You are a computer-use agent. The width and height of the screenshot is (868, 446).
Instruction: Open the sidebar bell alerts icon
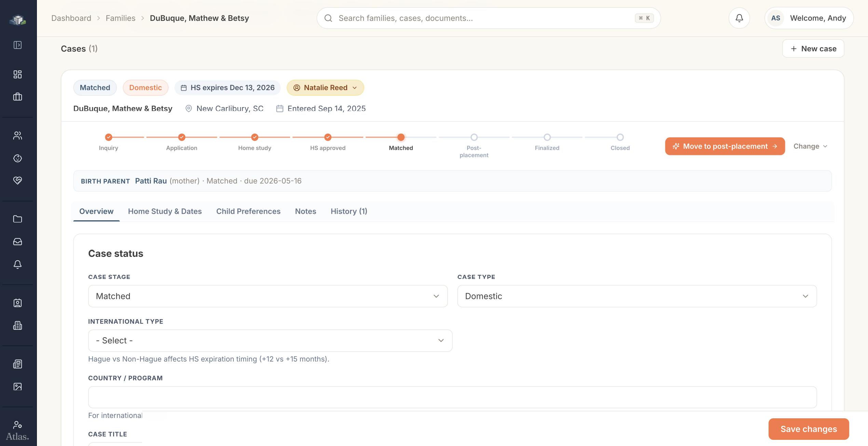pos(18,264)
